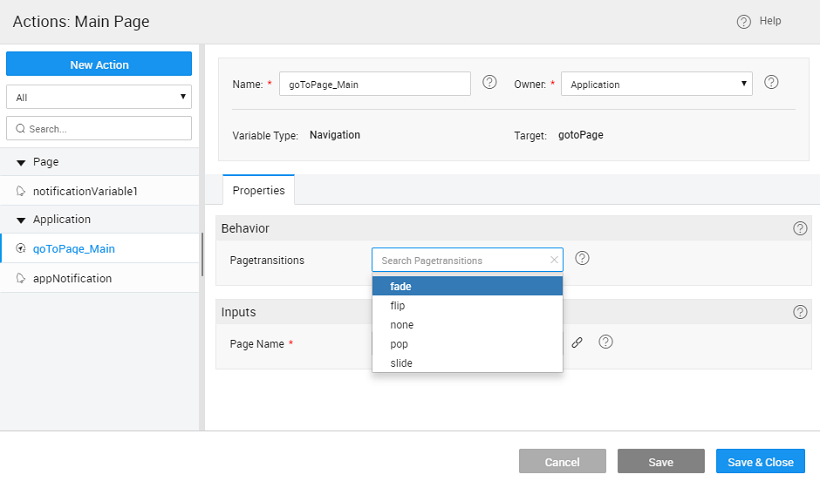Click the help icon next to Page Name

(605, 342)
